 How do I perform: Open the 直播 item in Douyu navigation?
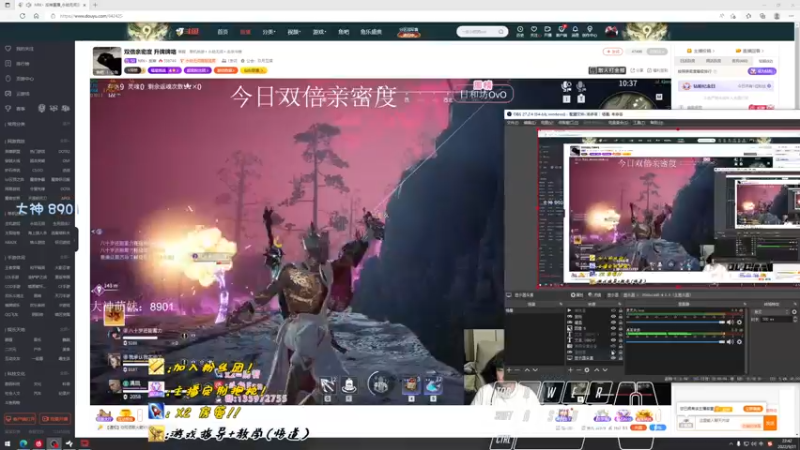point(245,32)
